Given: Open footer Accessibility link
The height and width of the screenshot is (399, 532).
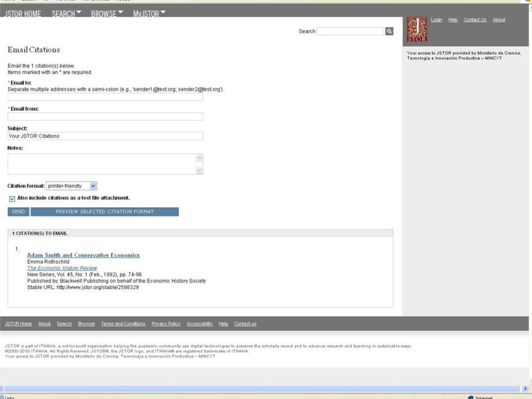Looking at the screenshot, I should point(199,324).
